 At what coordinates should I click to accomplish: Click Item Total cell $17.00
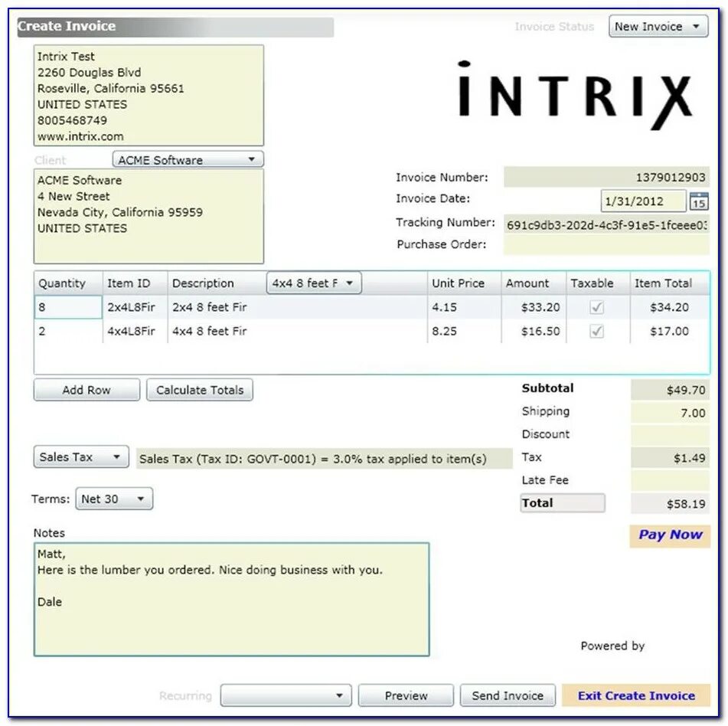[670, 331]
